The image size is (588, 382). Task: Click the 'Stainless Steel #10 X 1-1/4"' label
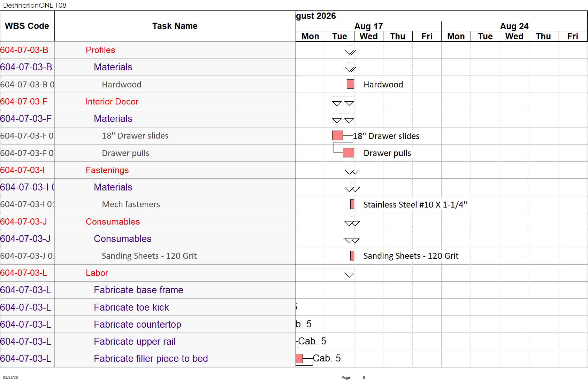[415, 205]
